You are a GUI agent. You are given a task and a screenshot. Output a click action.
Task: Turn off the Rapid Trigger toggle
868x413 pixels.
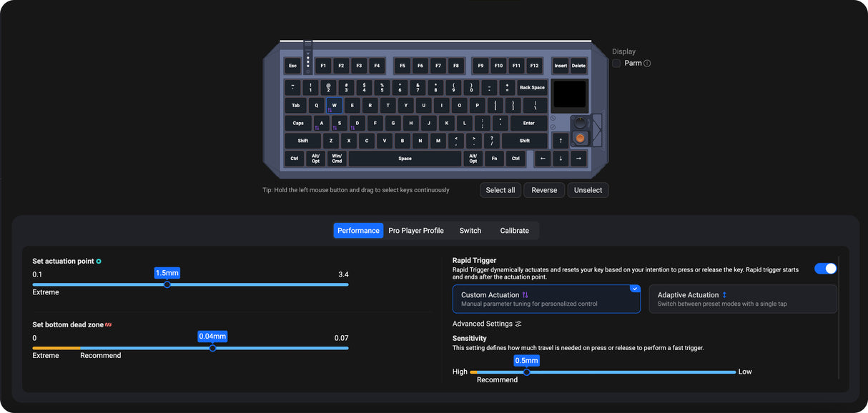[x=825, y=269]
